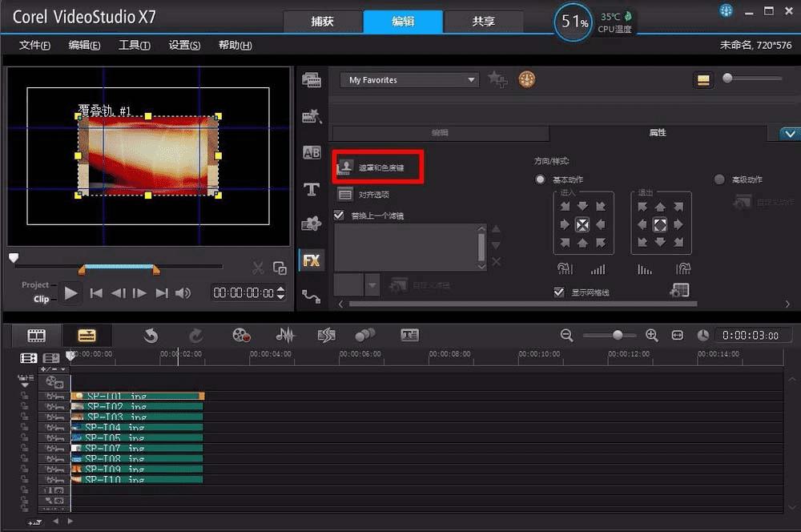Open the Filter (FX) library
Screen dimensions: 801x532
tap(311, 260)
